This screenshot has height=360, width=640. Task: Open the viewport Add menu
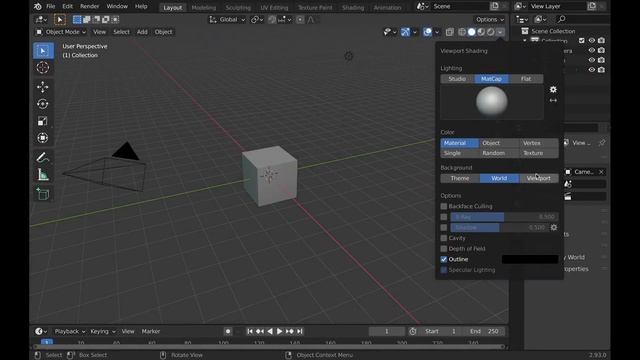pyautogui.click(x=142, y=32)
